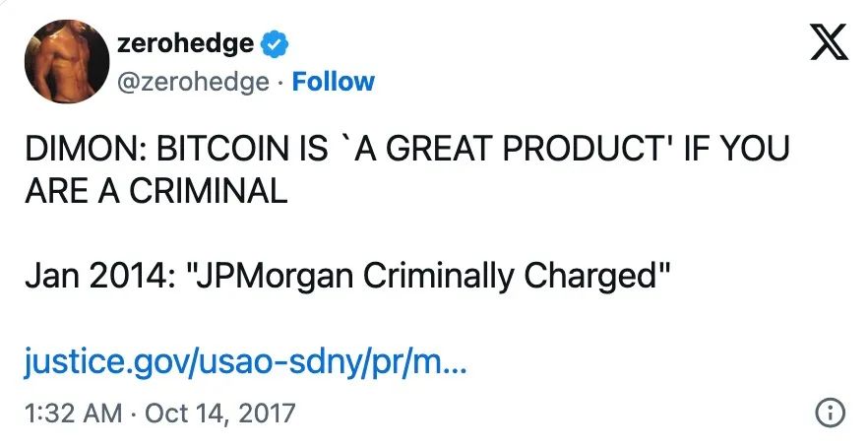This screenshot has width=868, height=447.
Task: Click the word ARE on the second line
Action: tap(58, 190)
